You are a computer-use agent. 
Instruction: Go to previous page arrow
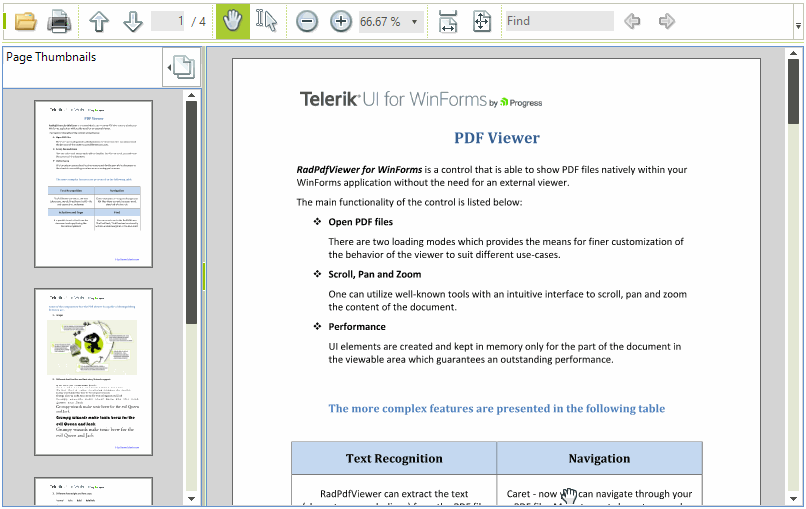pyautogui.click(x=99, y=22)
